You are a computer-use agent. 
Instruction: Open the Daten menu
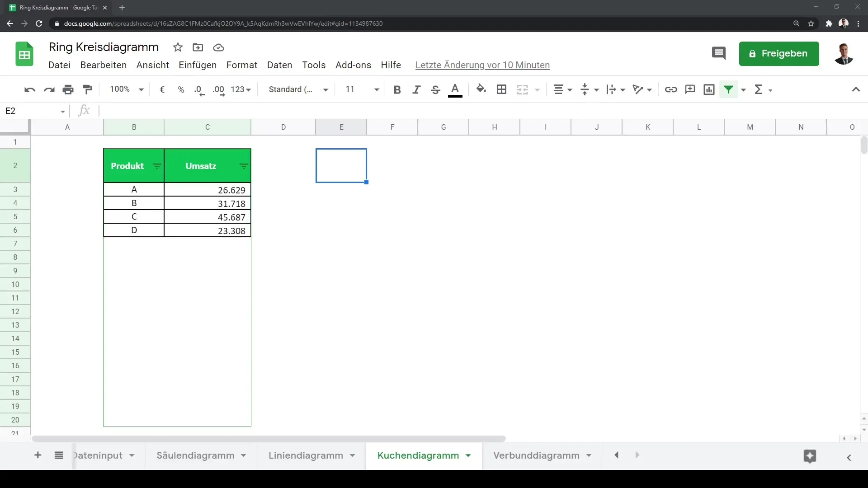(280, 65)
